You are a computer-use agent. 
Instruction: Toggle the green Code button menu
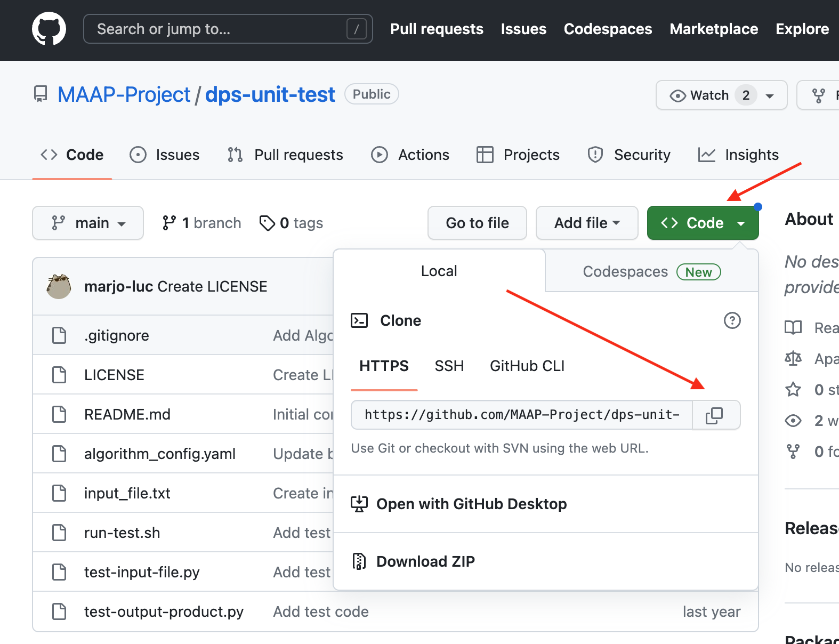point(703,223)
